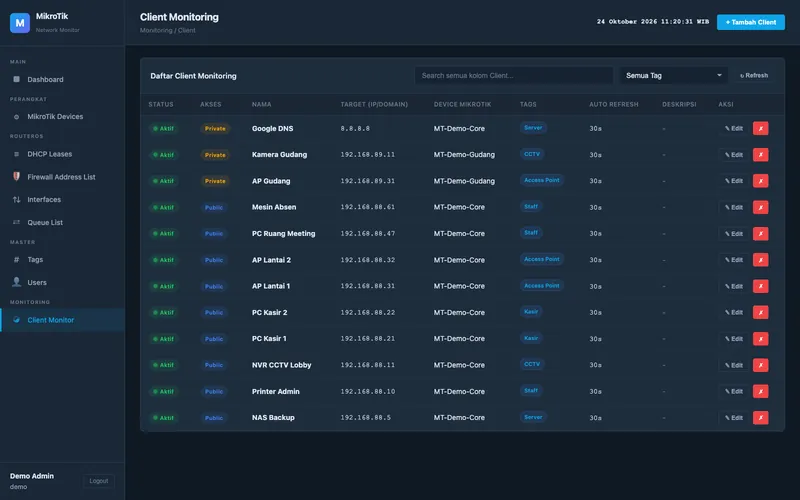Open the Queue List page
Screen dimensions: 800x500
(62, 222)
